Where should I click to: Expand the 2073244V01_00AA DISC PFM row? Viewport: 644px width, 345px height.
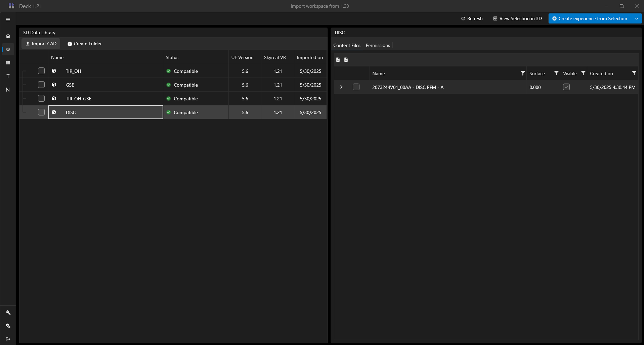[341, 87]
